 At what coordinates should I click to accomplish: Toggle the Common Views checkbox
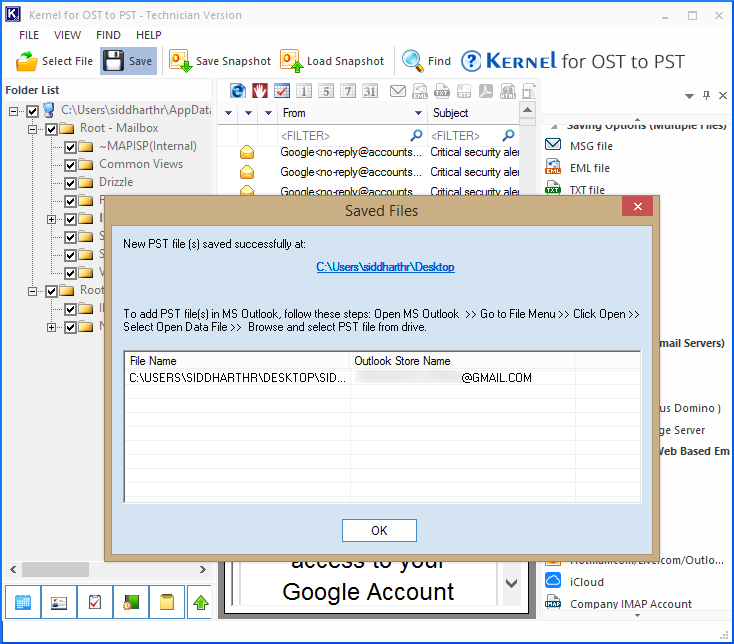(70, 165)
